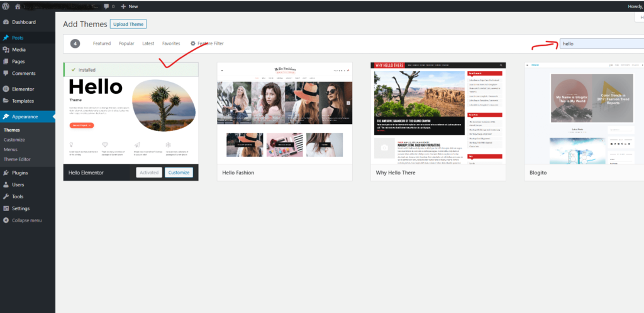This screenshot has width=644, height=313.
Task: Click the Plugins plug icon
Action: pyautogui.click(x=6, y=173)
